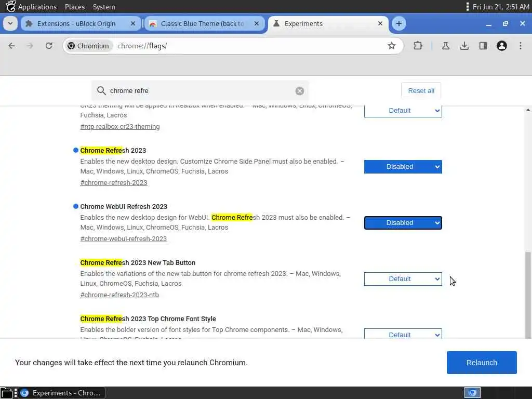Screen dimensions: 532x399
Task: Click the scrollbar up arrow
Action: (x=528, y=110)
